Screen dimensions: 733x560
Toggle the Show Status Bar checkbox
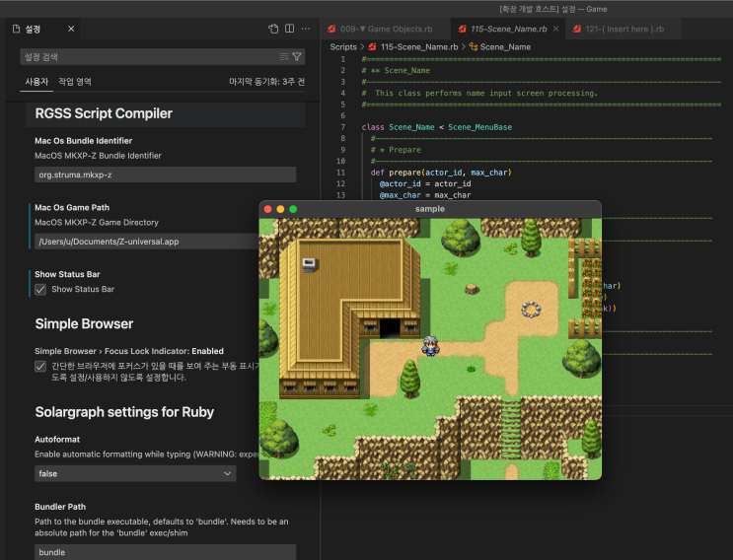(40, 289)
